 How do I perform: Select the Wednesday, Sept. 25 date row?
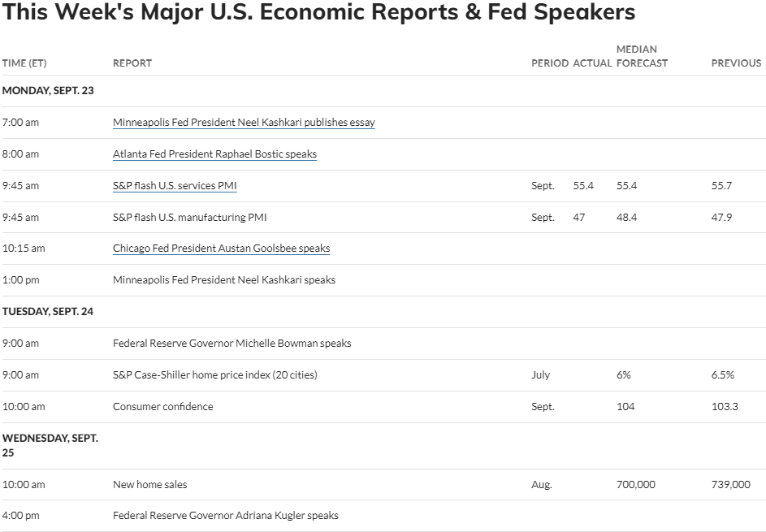(x=383, y=446)
